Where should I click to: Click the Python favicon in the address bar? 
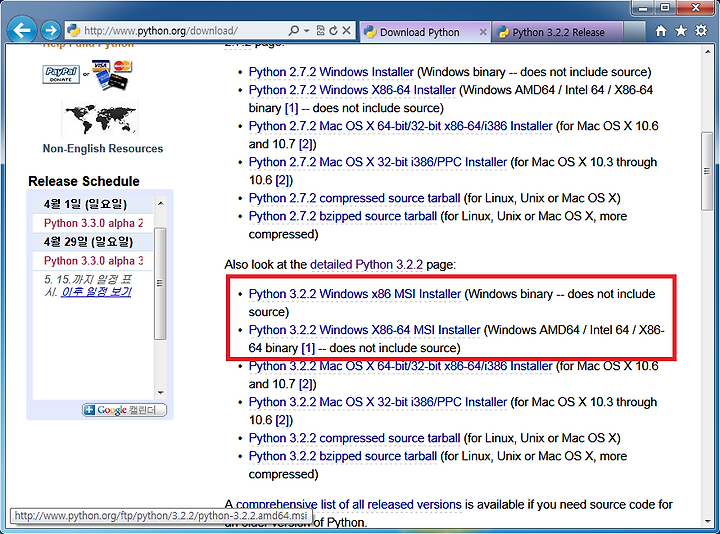pos(73,31)
